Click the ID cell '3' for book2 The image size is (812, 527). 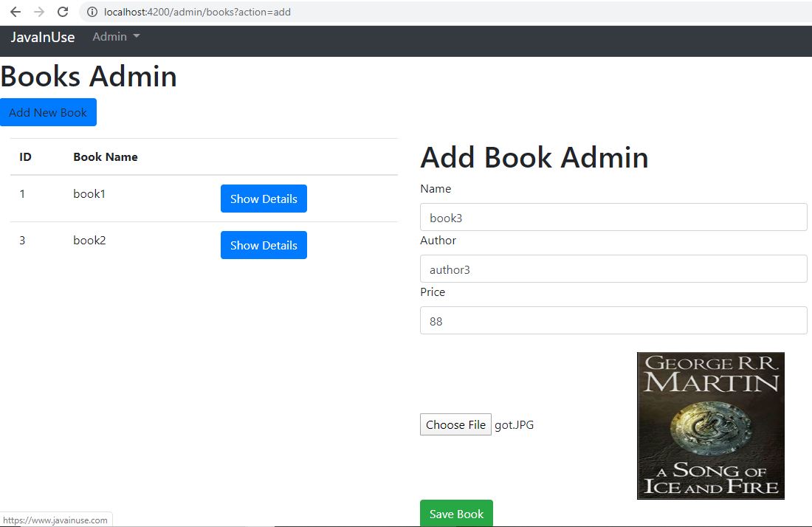[x=22, y=241]
